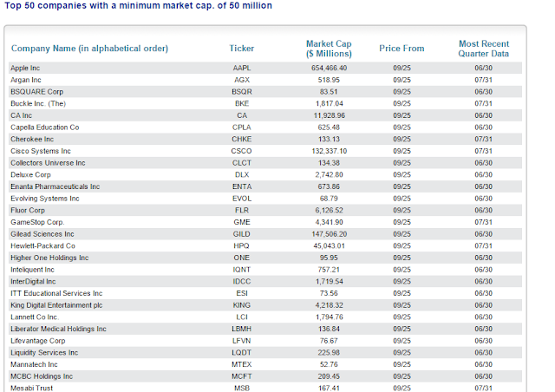Image resolution: width=555 pixels, height=392 pixels.
Task: Select Liquidity Services Inc name
Action: point(44,353)
